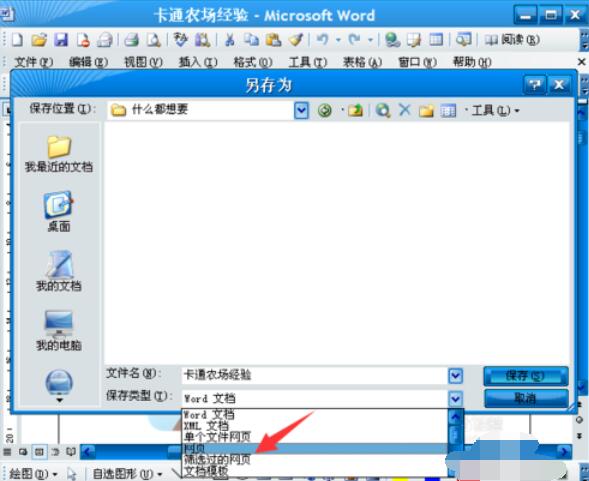
Task: Click the Cut scissors icon
Action: pos(230,39)
